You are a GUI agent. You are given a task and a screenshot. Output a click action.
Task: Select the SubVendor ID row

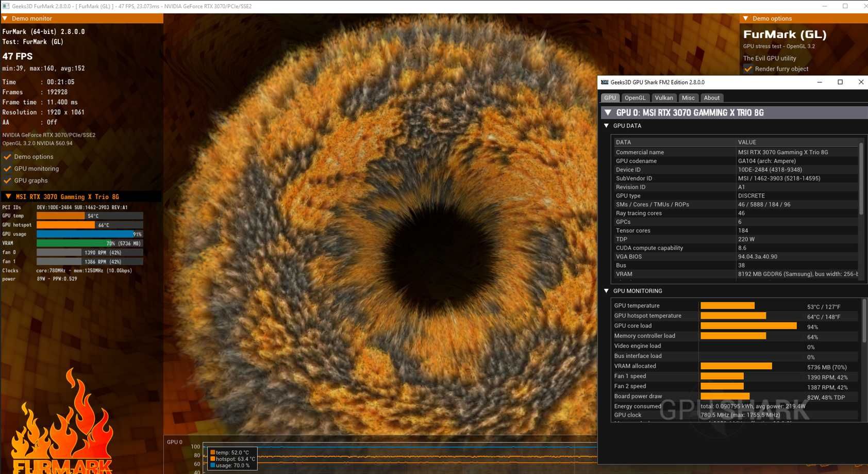[x=736, y=178]
